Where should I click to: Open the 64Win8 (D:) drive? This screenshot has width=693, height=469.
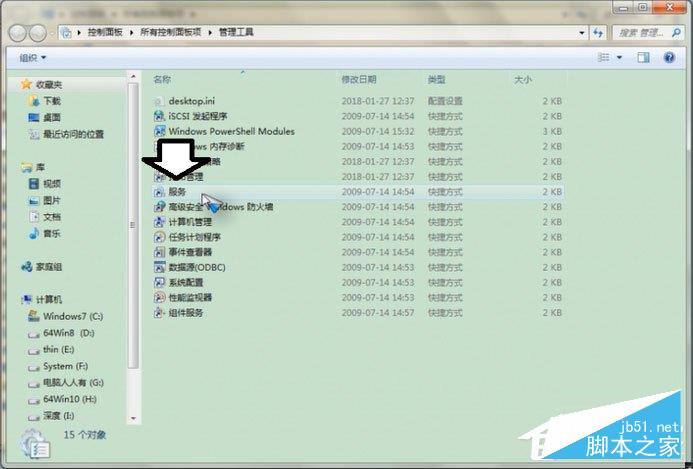coord(69,333)
